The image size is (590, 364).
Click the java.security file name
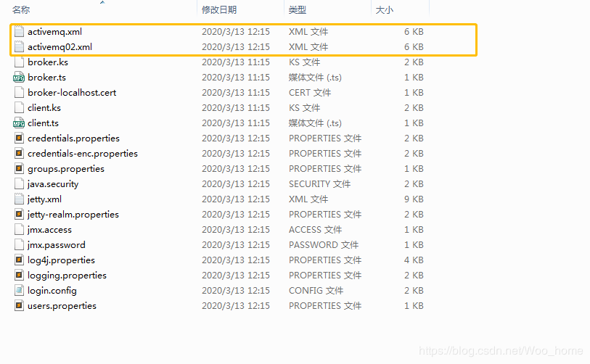click(x=53, y=184)
